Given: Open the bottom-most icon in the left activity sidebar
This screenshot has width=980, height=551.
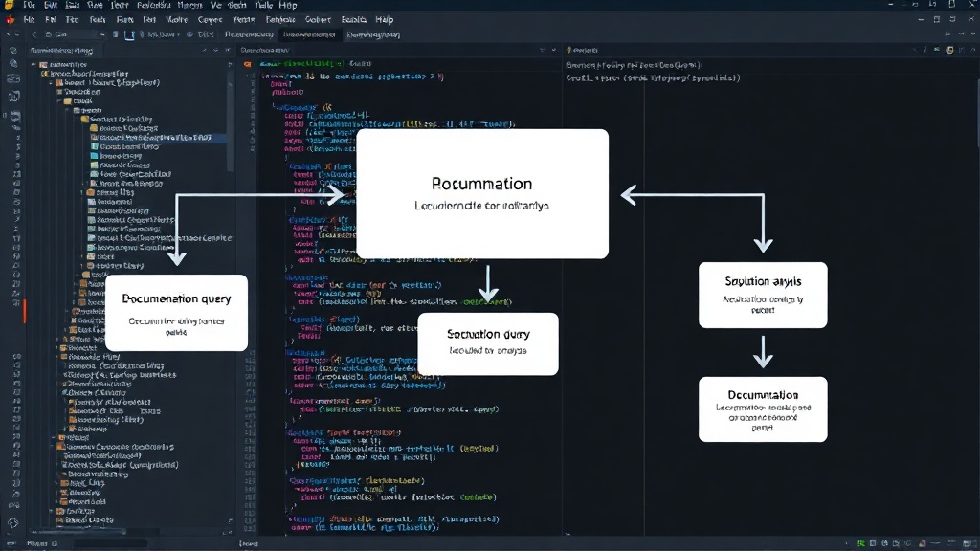Looking at the screenshot, I should click(x=13, y=523).
